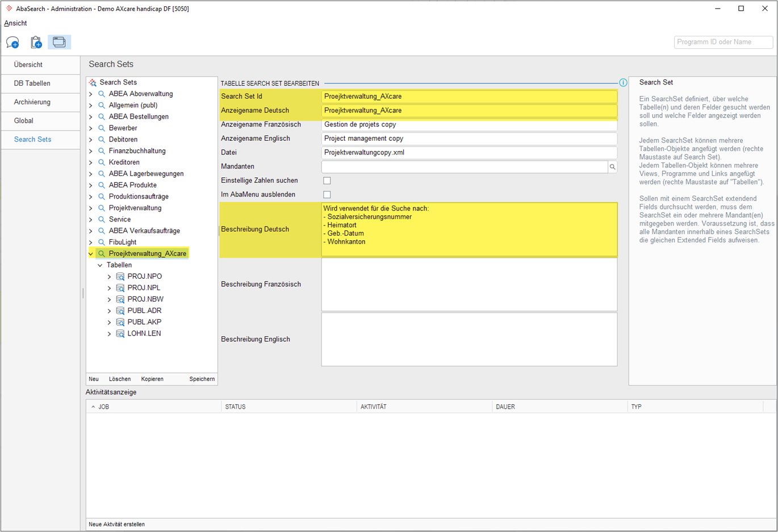Click the Löschen button
Image resolution: width=778 pixels, height=532 pixels.
tap(120, 379)
